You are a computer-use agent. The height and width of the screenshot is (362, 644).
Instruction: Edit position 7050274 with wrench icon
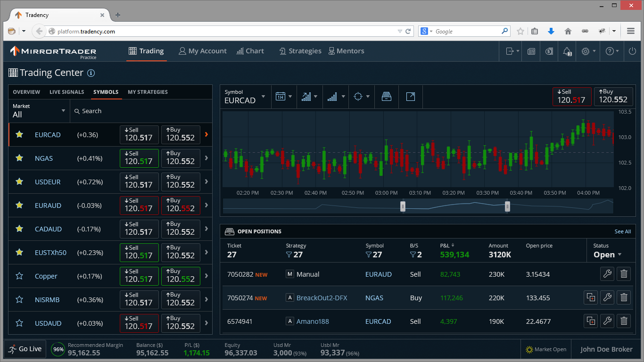coord(607,297)
